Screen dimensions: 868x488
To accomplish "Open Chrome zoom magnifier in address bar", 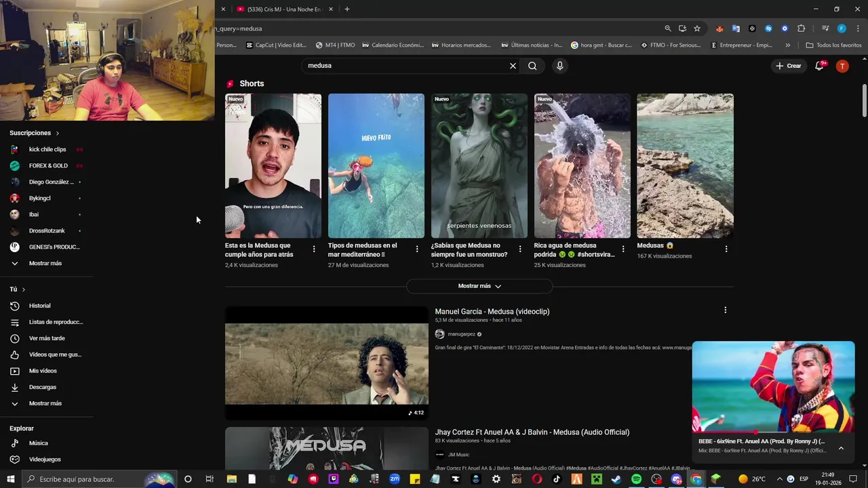I will 668,28.
